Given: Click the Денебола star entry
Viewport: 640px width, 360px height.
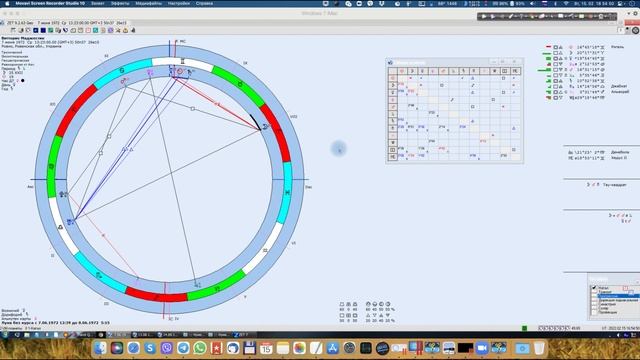Looking at the screenshot, I should pyautogui.click(x=620, y=152).
